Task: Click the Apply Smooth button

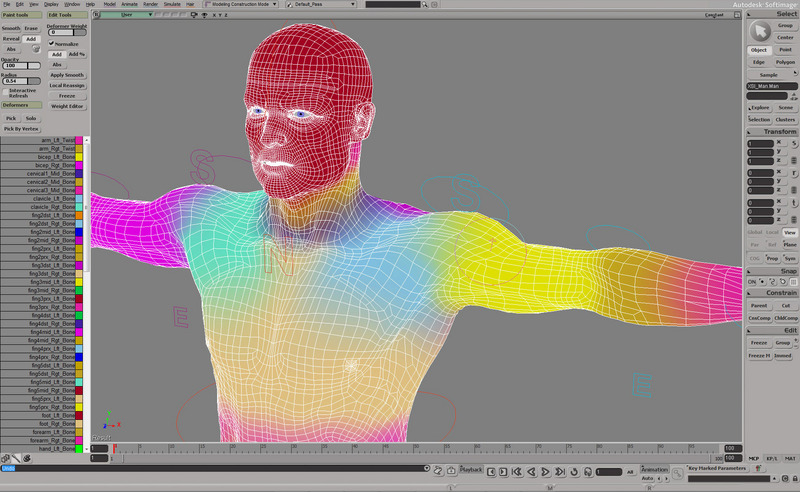Action: coord(67,75)
